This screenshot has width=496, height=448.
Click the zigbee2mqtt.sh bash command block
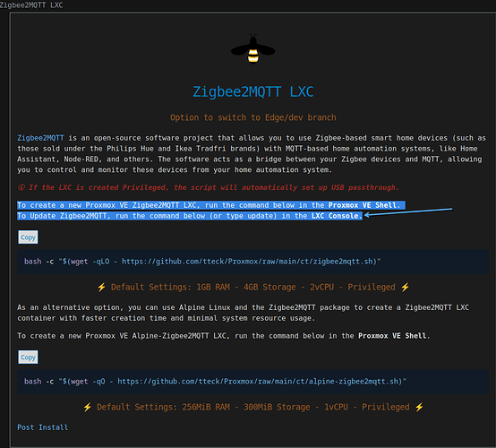pos(253,262)
